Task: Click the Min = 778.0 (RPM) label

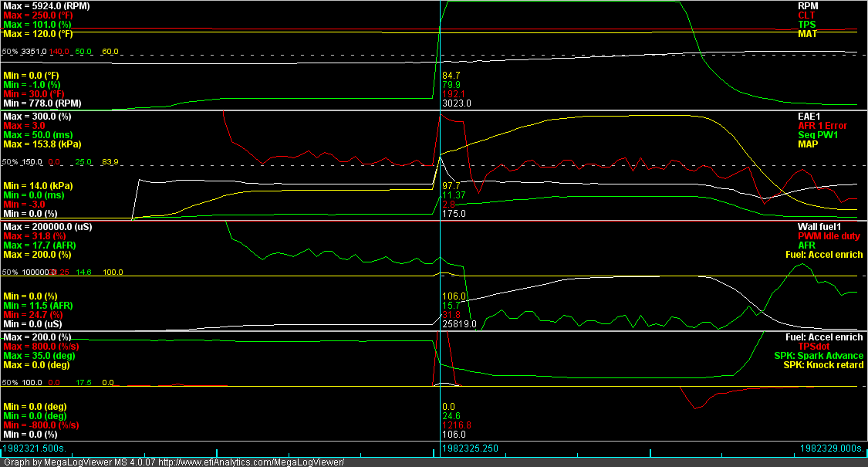Action: 42,103
